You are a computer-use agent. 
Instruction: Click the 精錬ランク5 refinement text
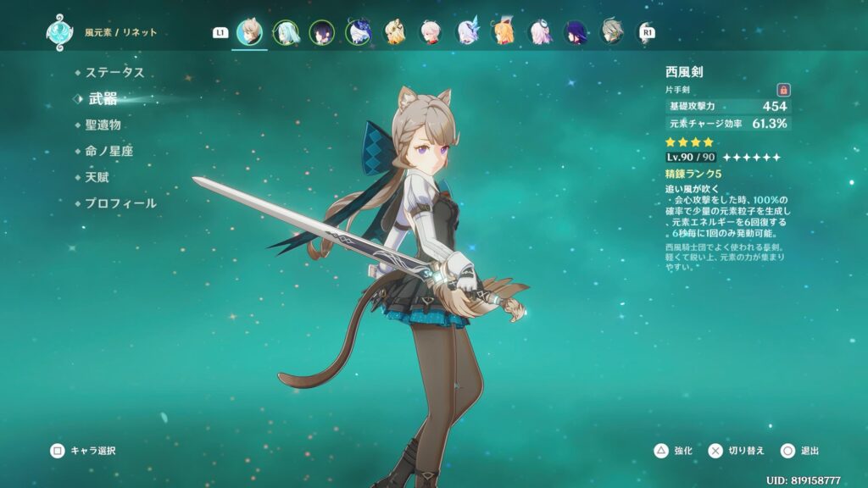click(x=693, y=174)
